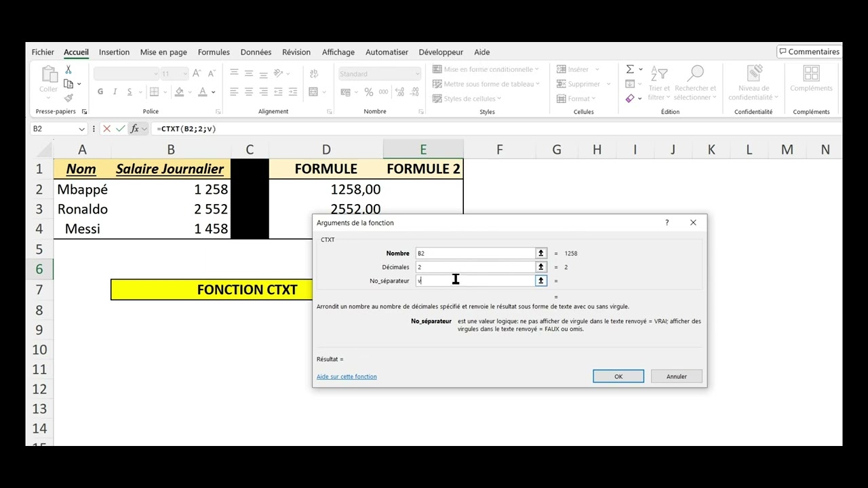Click Annuler in function arguments dialog
This screenshot has width=868, height=488.
[677, 376]
